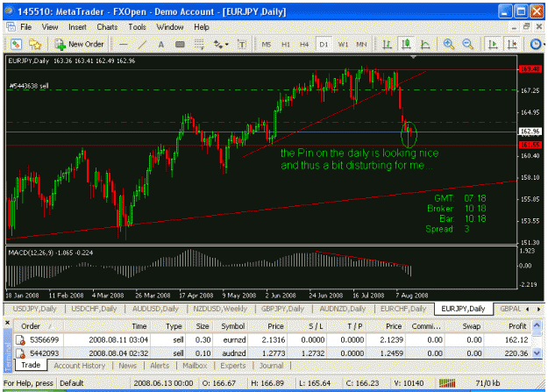This screenshot has width=548, height=392.
Task: Switch to the EURCHF,Daily chart tab
Action: click(x=403, y=309)
